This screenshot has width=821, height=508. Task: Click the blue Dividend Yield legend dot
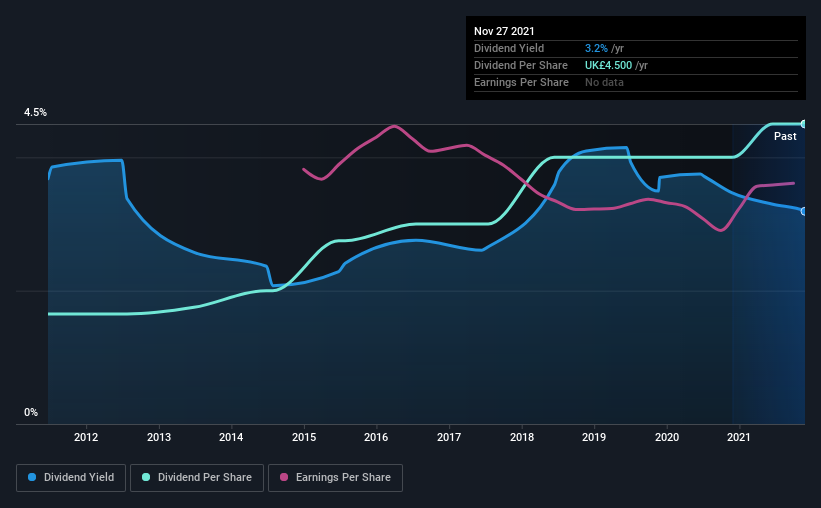pos(32,477)
